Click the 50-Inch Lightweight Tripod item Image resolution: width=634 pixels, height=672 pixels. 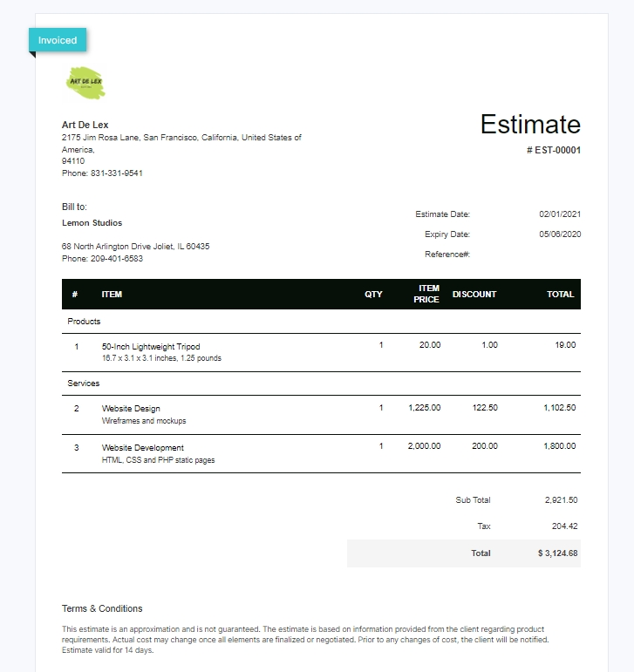pos(151,346)
